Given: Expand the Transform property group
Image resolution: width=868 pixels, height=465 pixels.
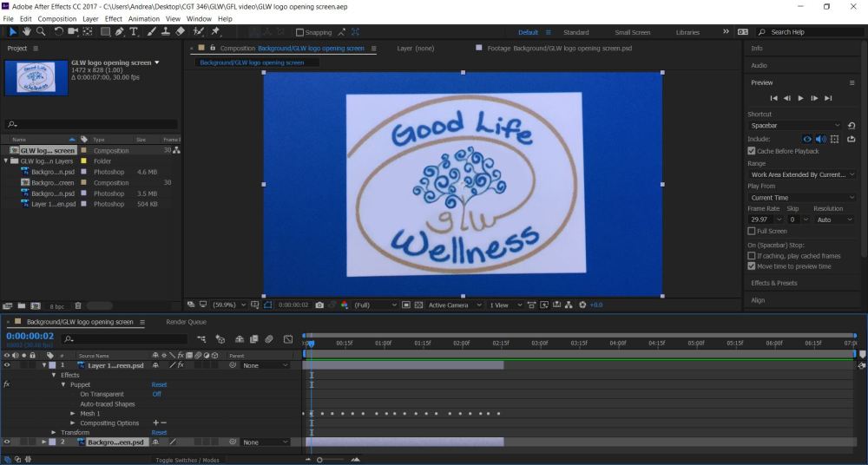Looking at the screenshot, I should (x=54, y=432).
